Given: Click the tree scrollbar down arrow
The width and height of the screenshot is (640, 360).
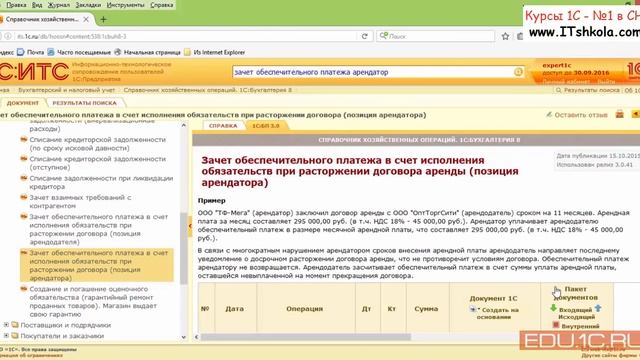Looking at the screenshot, I should tap(184, 337).
